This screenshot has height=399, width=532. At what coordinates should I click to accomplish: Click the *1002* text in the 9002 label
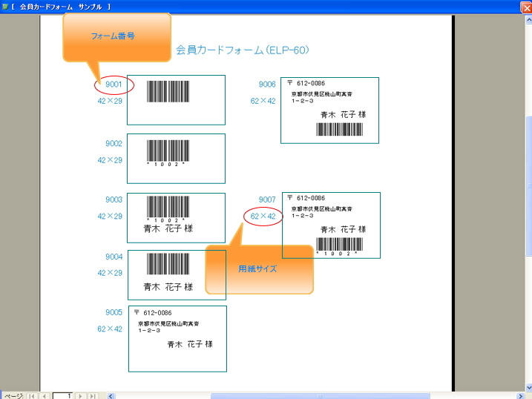tap(166, 165)
